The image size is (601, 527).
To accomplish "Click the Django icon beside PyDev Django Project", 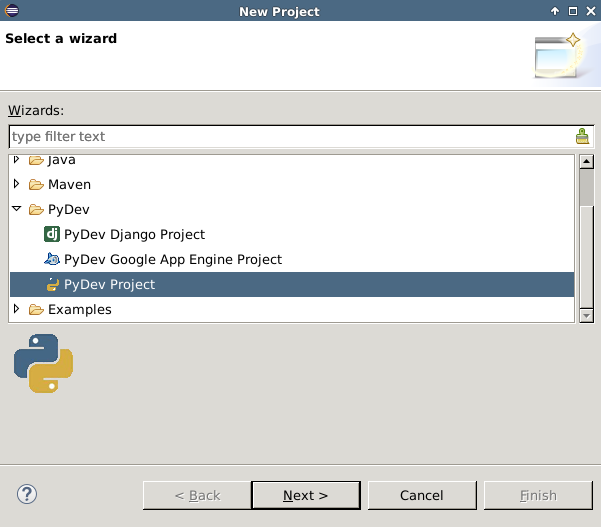I will [52, 234].
